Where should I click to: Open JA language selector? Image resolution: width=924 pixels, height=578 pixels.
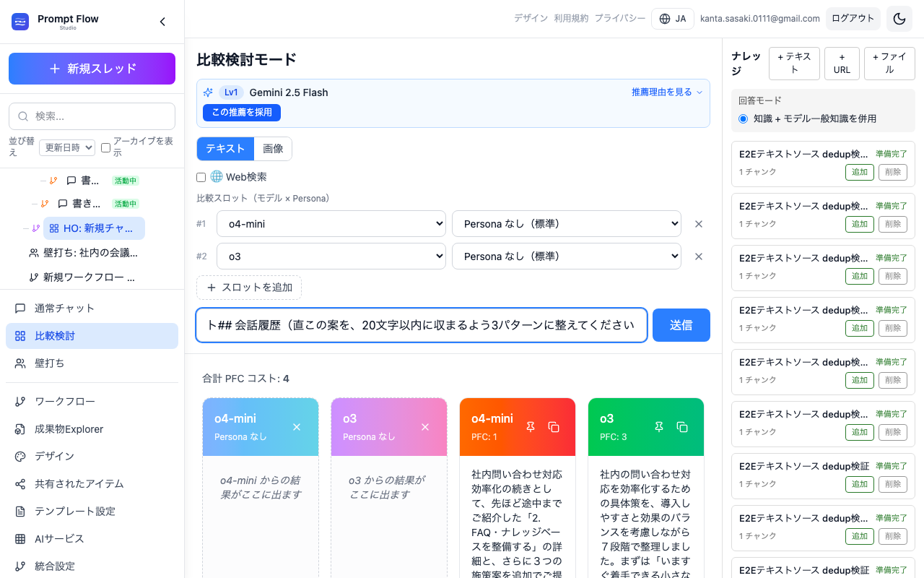673,19
